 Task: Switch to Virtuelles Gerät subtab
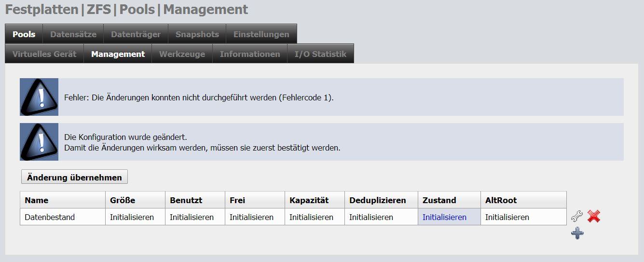(x=44, y=54)
